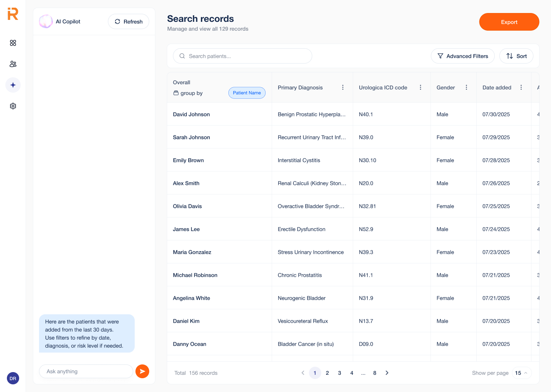
Task: Go to next page arrow
Action: click(x=387, y=373)
